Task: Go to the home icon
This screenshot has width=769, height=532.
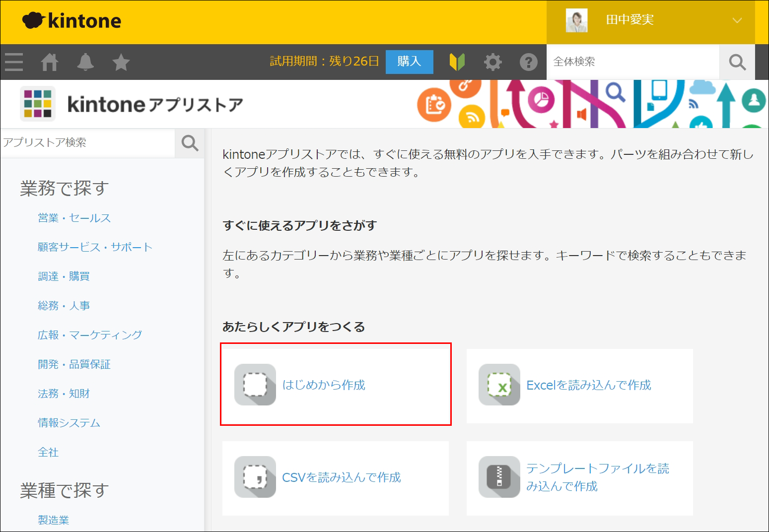Action: (50, 62)
